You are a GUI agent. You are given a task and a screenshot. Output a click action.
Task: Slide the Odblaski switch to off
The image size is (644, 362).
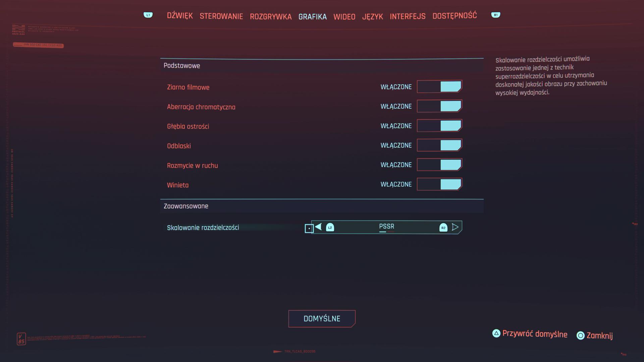click(439, 145)
